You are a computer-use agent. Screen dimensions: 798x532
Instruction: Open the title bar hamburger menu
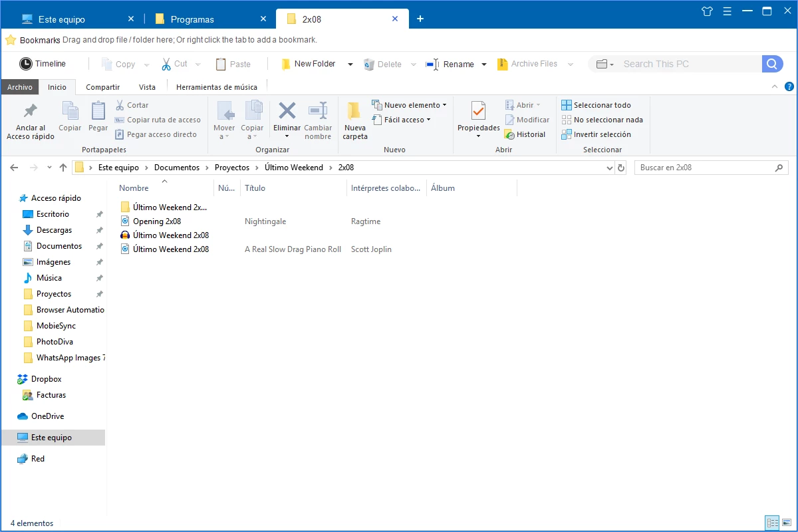[x=727, y=11]
